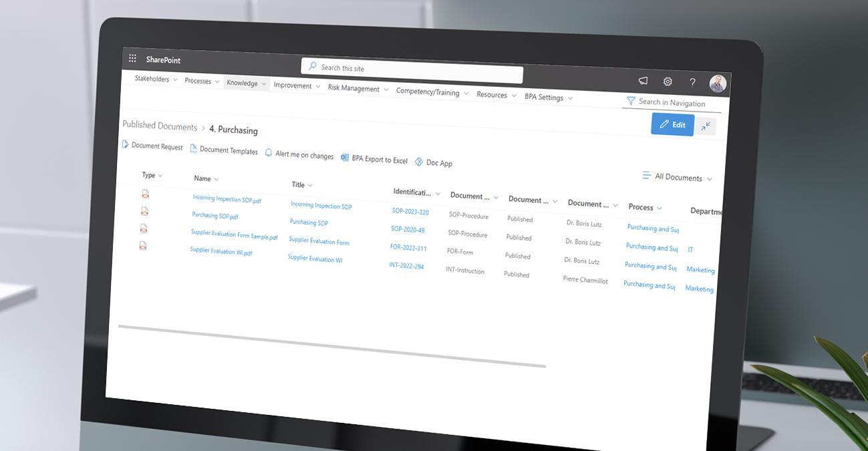Click the filter icon in Search in Navigation
This screenshot has height=451, width=868.
click(630, 101)
